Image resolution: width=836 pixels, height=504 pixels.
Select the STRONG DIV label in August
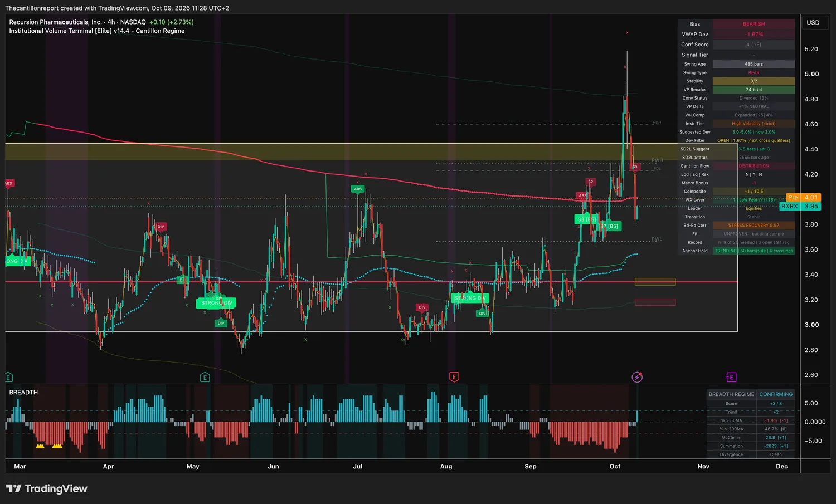pyautogui.click(x=470, y=298)
